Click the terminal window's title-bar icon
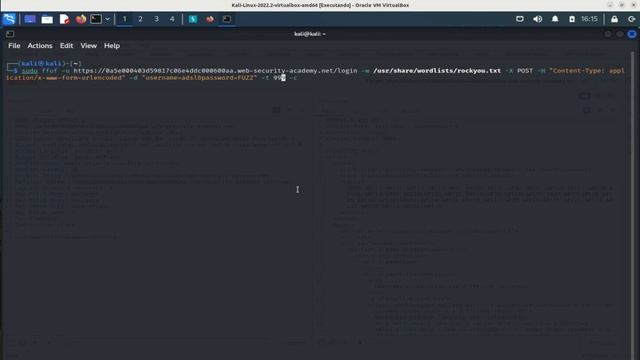Screen dimensions: 640x360 pos(10,34)
